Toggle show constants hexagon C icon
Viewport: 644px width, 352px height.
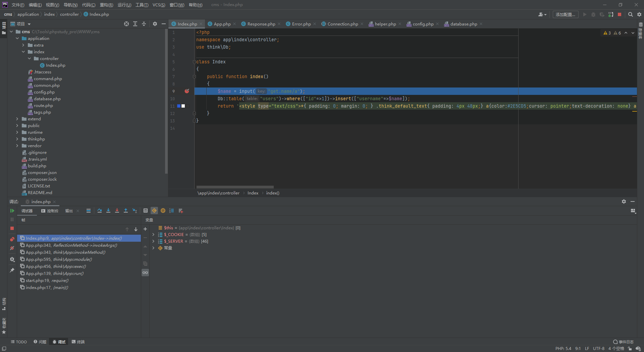point(154,211)
